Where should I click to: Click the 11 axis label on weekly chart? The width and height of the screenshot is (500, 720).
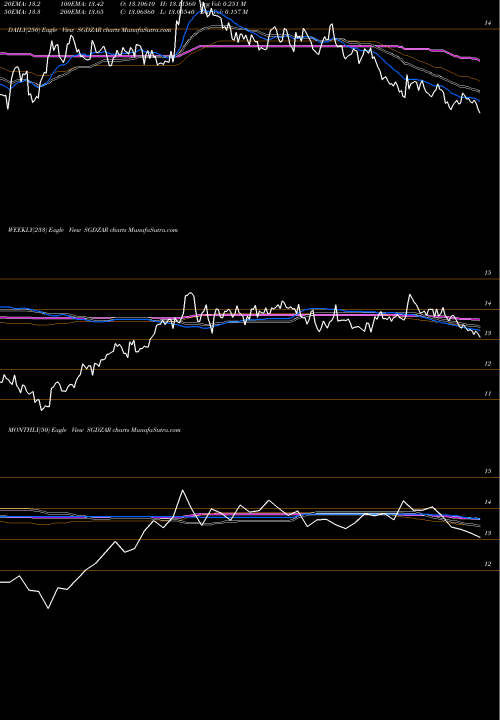pyautogui.click(x=488, y=394)
